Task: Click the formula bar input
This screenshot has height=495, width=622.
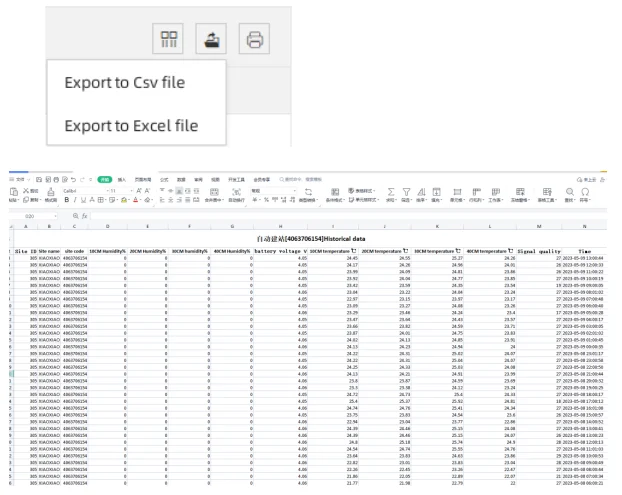Action: point(348,216)
